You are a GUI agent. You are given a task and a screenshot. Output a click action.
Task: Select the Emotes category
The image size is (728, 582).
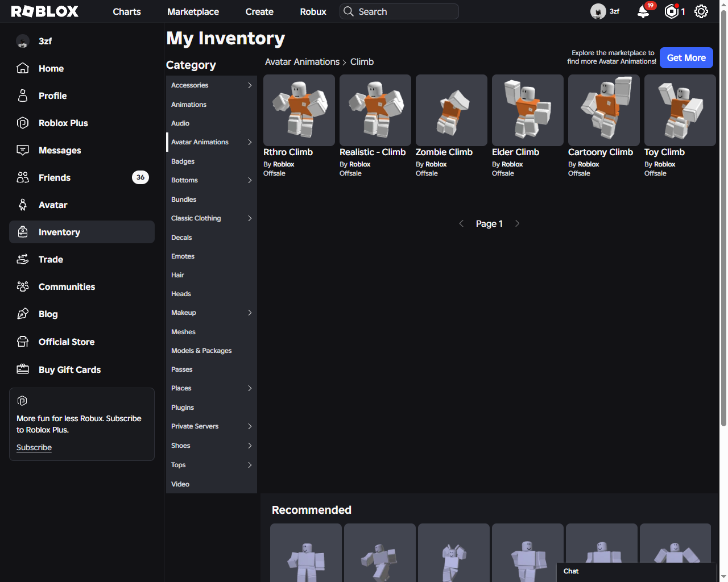click(212, 256)
